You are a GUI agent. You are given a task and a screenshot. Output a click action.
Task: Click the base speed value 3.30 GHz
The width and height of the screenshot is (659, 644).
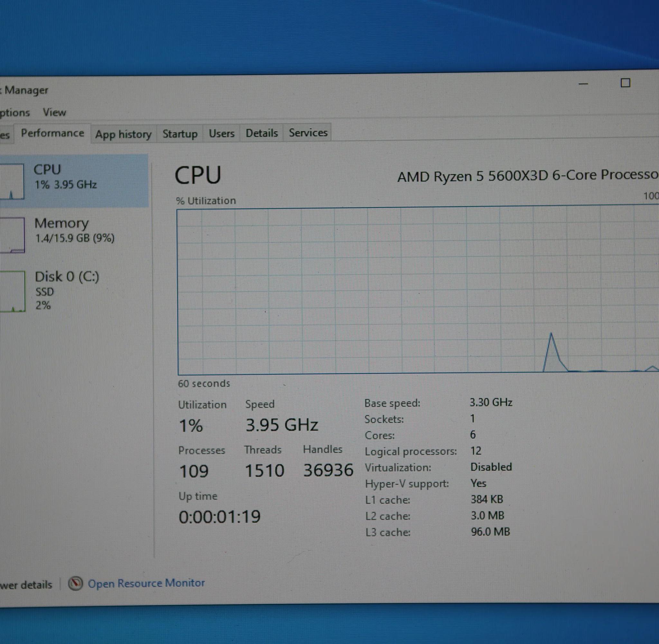click(491, 402)
